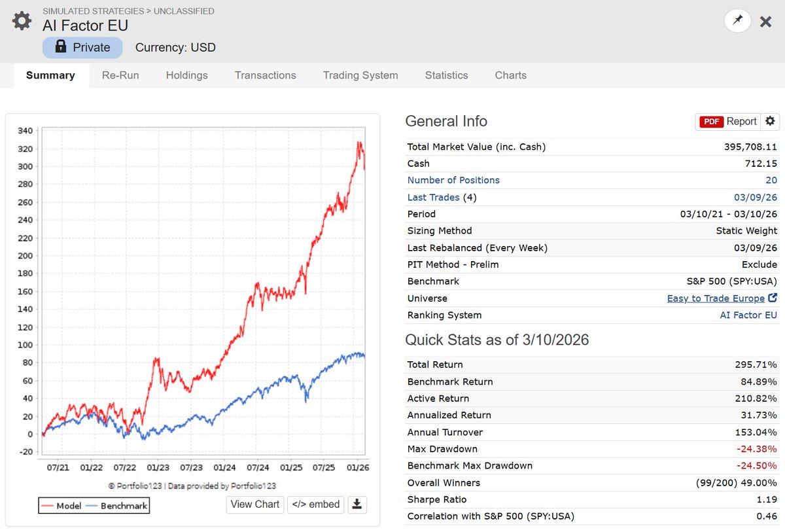Viewport: 785px width, 532px height.
Task: Open General Info settings gear
Action: 770,121
